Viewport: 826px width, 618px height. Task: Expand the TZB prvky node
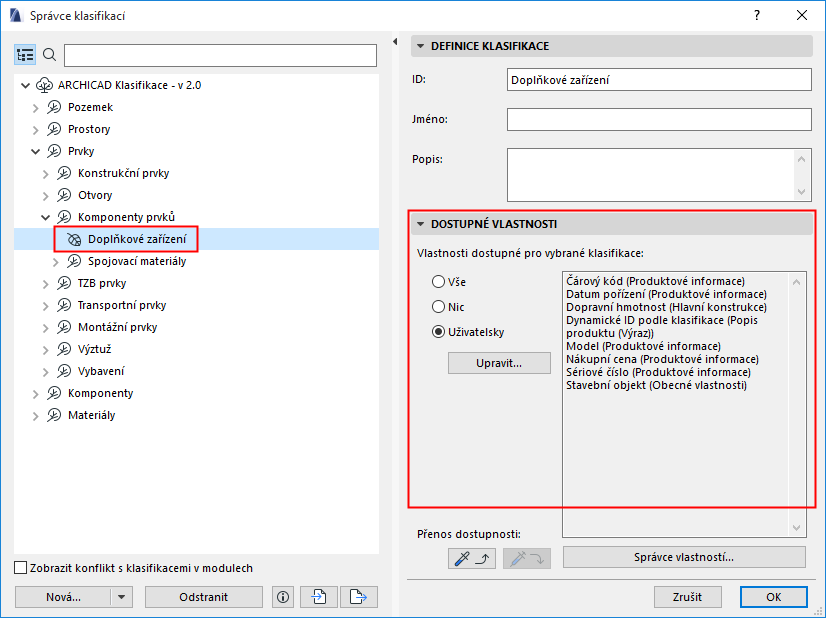(x=45, y=284)
